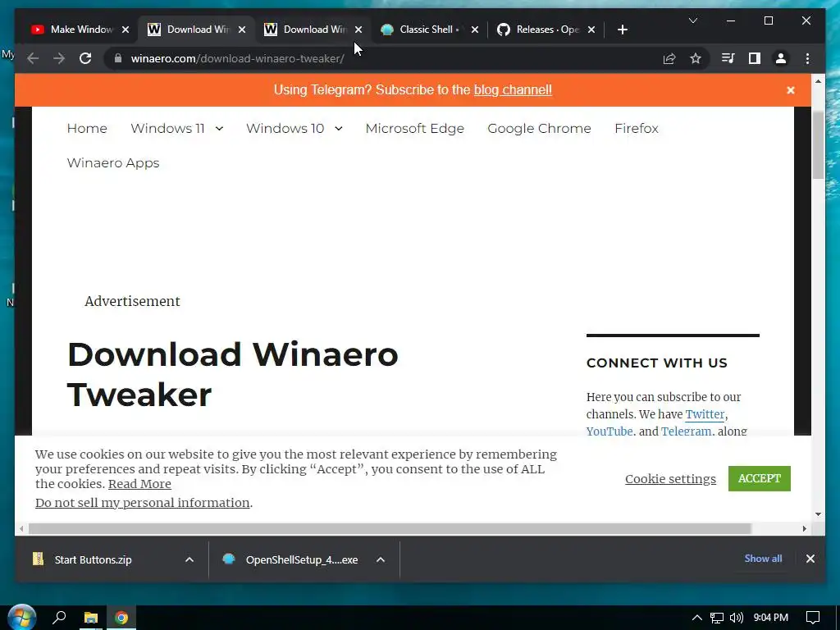Close the Make Windows YouTube tab

pyautogui.click(x=126, y=30)
